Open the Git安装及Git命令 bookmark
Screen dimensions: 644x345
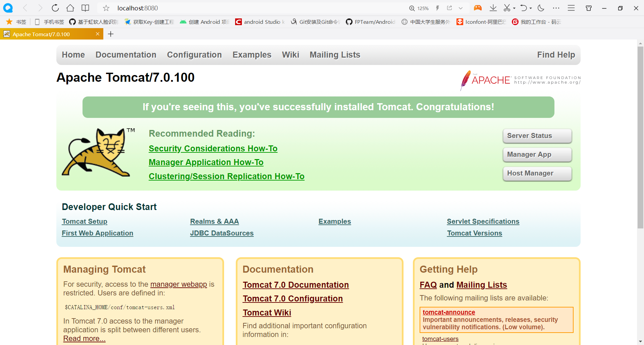315,22
